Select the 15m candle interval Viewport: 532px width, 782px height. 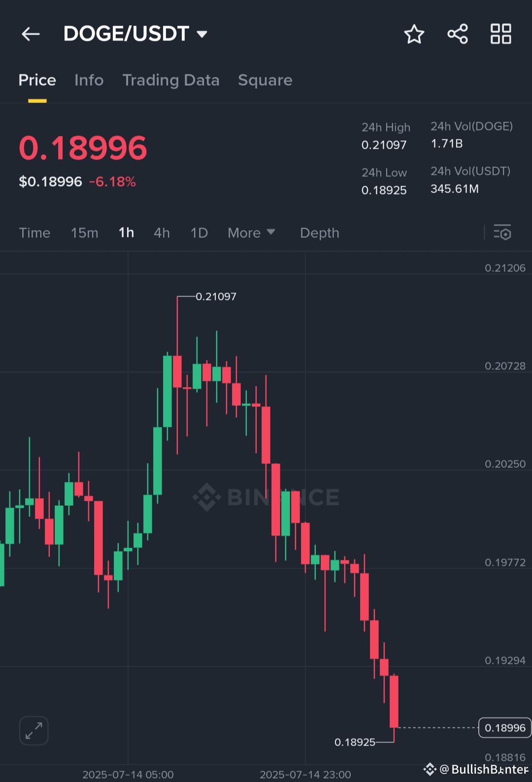[x=84, y=233]
